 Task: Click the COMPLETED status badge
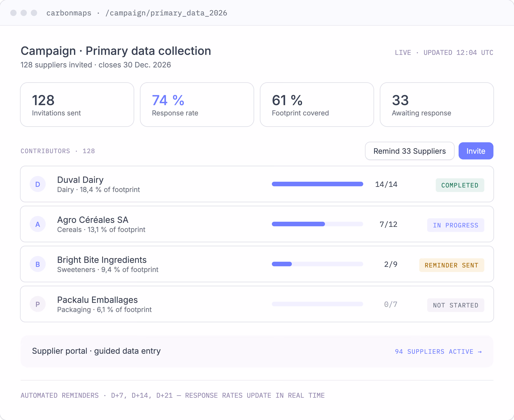click(460, 185)
